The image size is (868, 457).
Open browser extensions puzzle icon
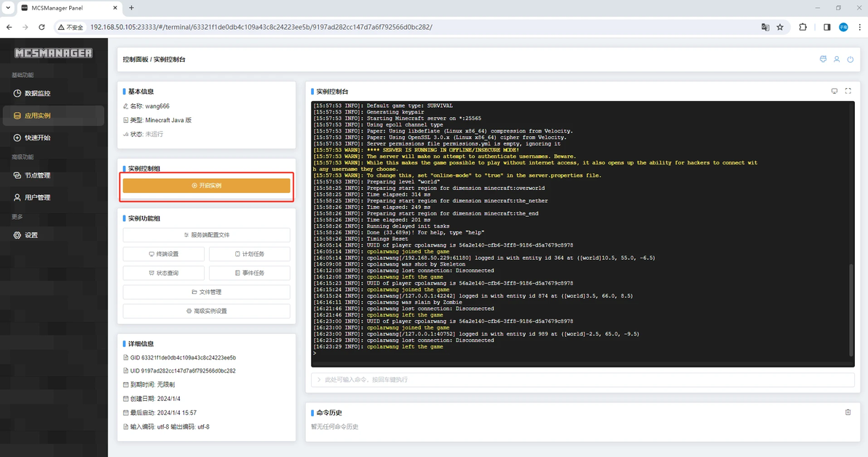coord(802,27)
